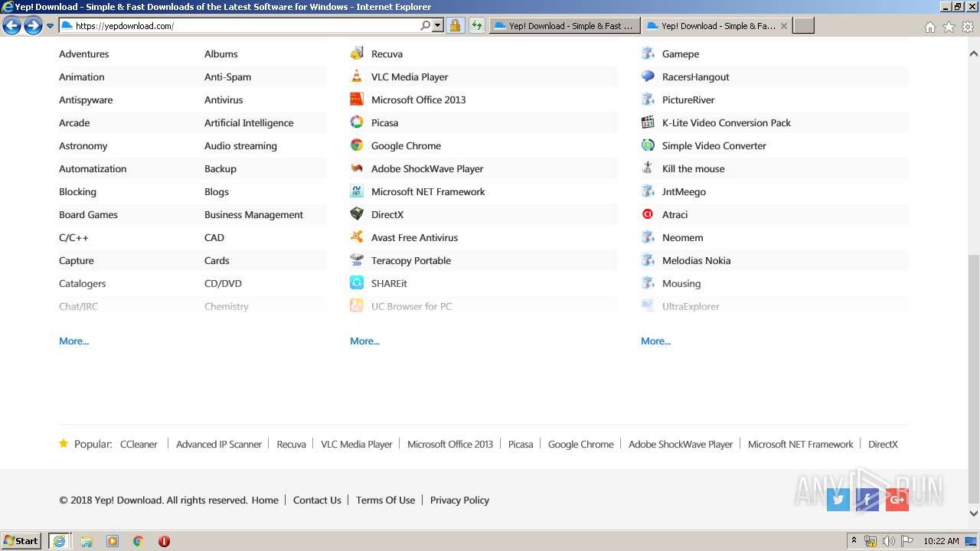Open More categories link
The image size is (980, 551).
[73, 341]
